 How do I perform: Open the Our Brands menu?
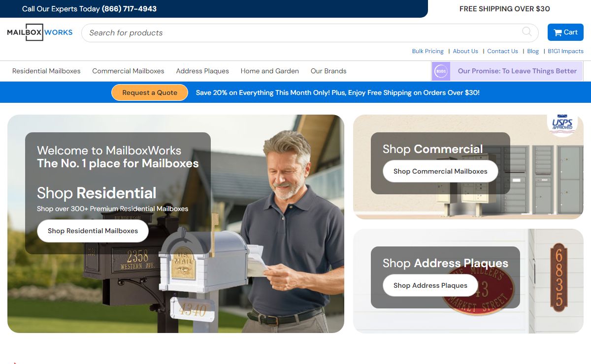tap(328, 71)
